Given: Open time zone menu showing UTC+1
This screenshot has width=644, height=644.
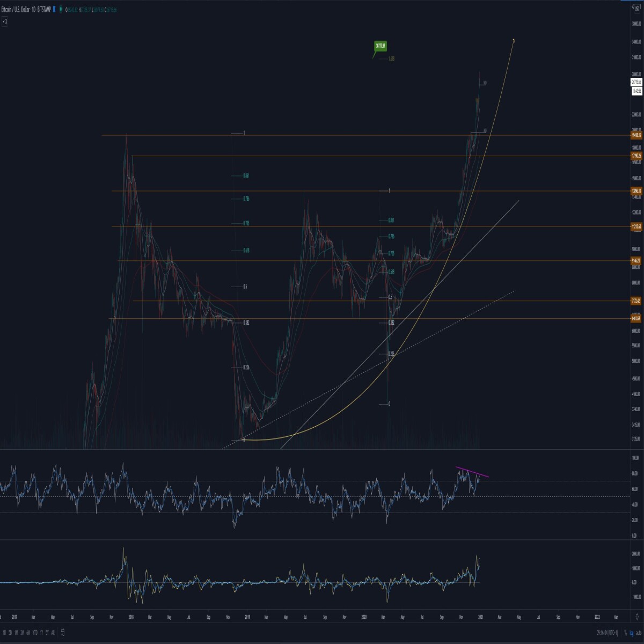Looking at the screenshot, I should [607, 633].
